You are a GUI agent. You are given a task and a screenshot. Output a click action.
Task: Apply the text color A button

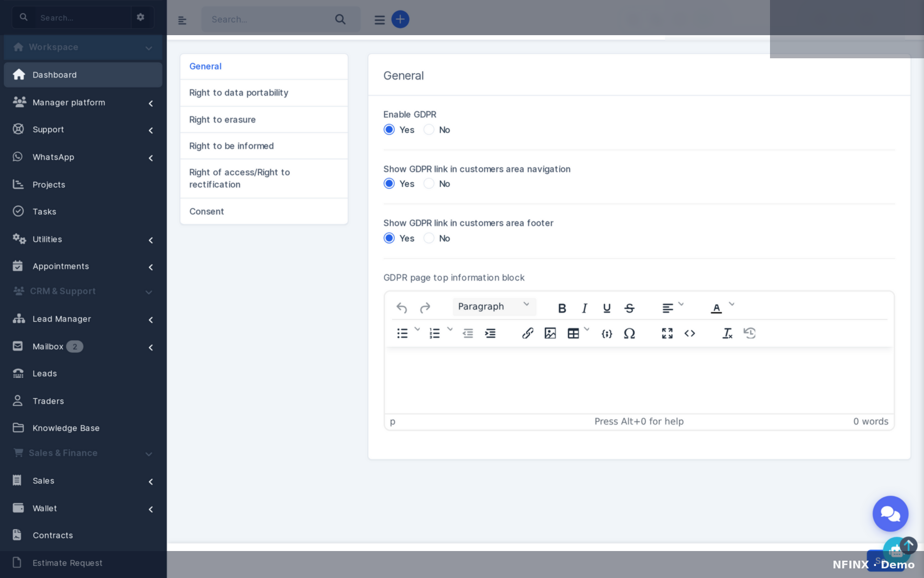pos(716,308)
